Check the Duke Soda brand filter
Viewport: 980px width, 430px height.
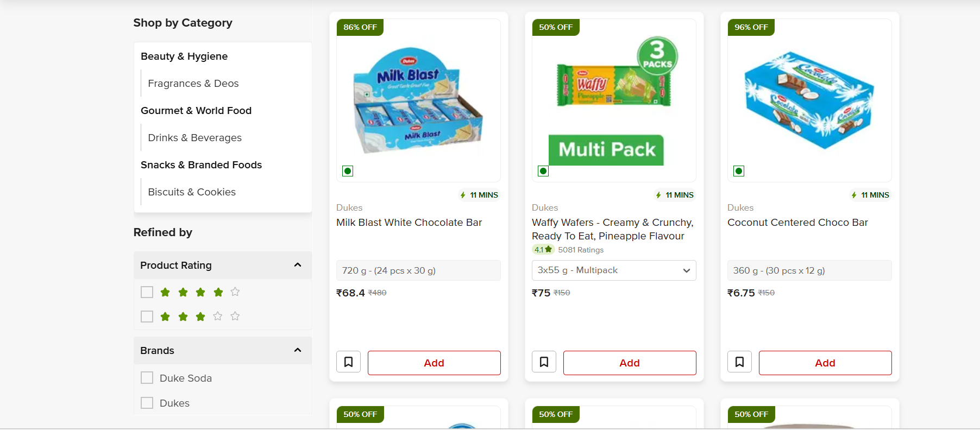pyautogui.click(x=147, y=378)
